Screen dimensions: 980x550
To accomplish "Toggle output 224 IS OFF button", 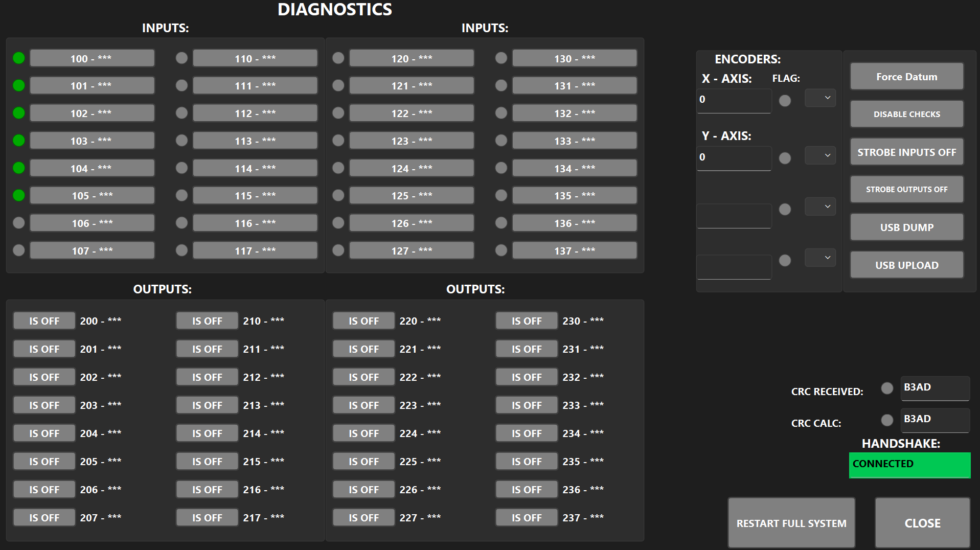I will click(x=364, y=433).
